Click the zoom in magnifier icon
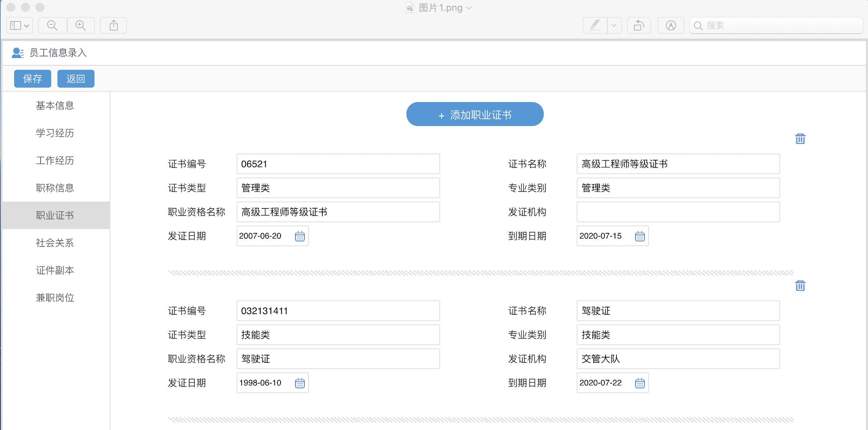Image resolution: width=868 pixels, height=430 pixels. pyautogui.click(x=81, y=25)
